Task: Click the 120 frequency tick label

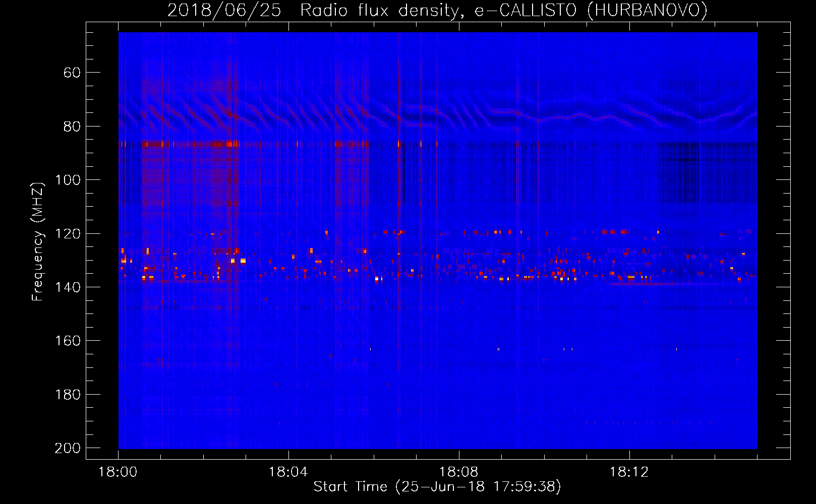Action: pos(68,234)
